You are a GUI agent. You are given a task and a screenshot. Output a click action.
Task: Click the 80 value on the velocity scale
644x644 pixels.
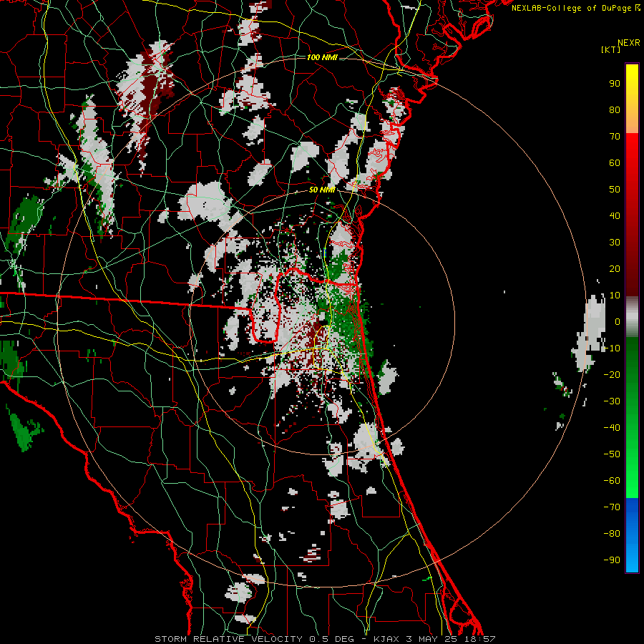(x=615, y=109)
